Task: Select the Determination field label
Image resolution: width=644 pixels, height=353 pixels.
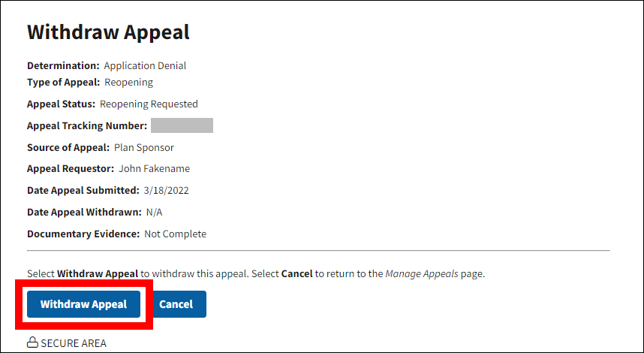Action: [63, 65]
